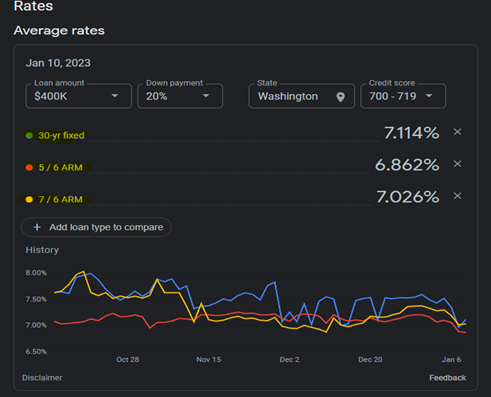491x397 pixels.
Task: Click the 8.00% axis label
Action: (x=36, y=273)
